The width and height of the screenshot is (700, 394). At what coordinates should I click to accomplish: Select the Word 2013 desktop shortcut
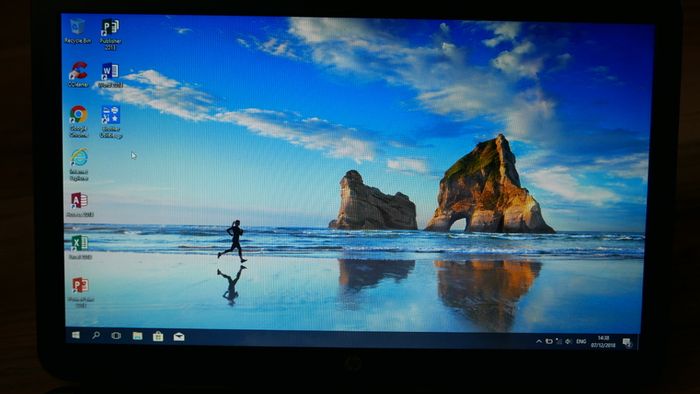tap(110, 75)
